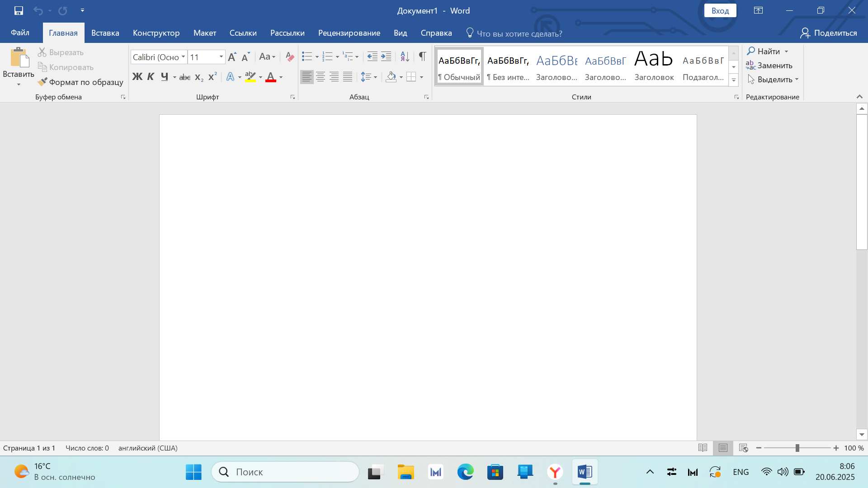868x488 pixels.
Task: Center align the text
Action: pyautogui.click(x=321, y=77)
